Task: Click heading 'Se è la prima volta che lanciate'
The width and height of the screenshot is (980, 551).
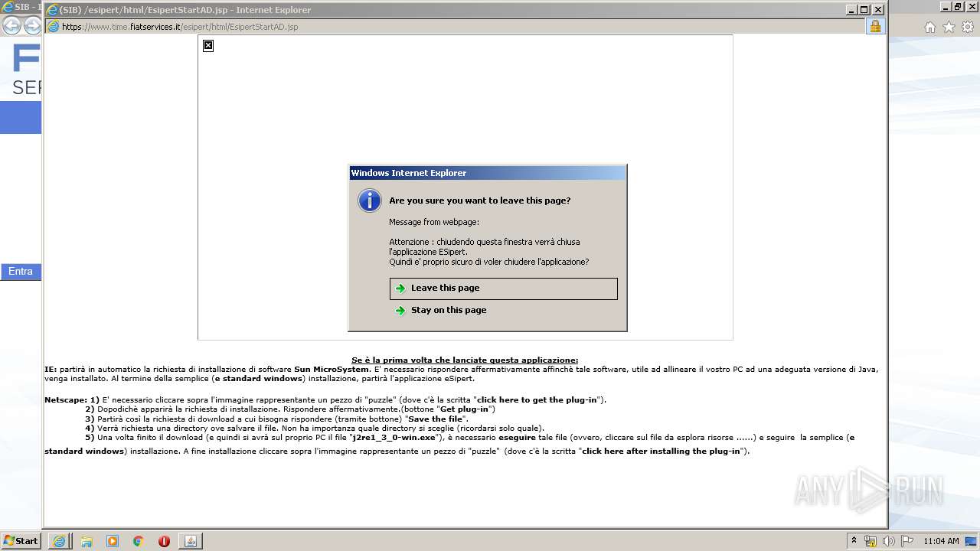Action: click(x=465, y=360)
